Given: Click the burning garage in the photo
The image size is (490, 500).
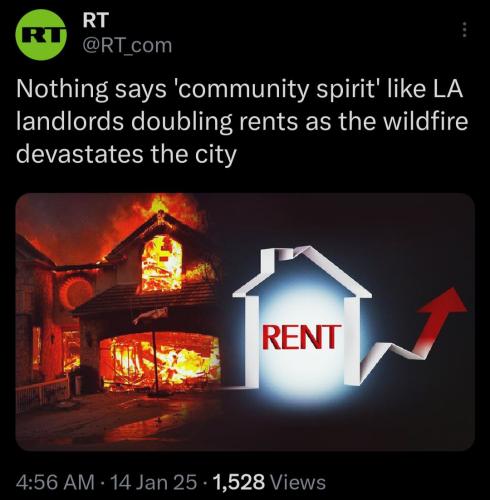Looking at the screenshot, I should click(x=160, y=362).
